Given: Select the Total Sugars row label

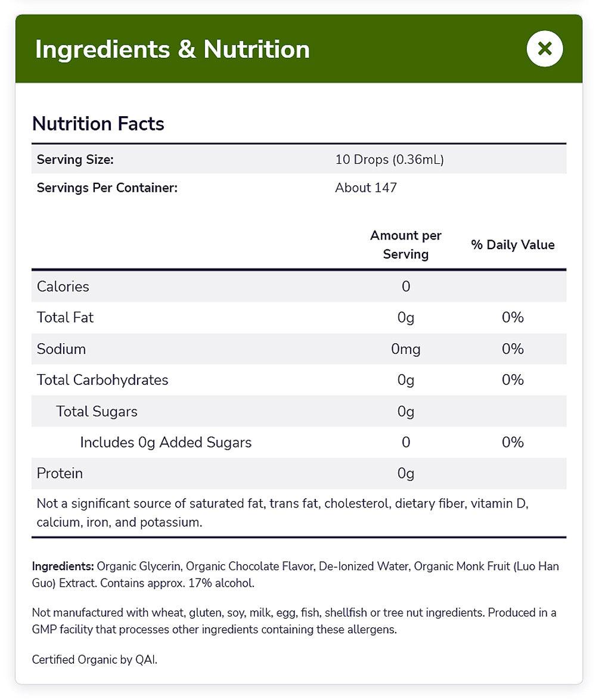Looking at the screenshot, I should point(97,412).
